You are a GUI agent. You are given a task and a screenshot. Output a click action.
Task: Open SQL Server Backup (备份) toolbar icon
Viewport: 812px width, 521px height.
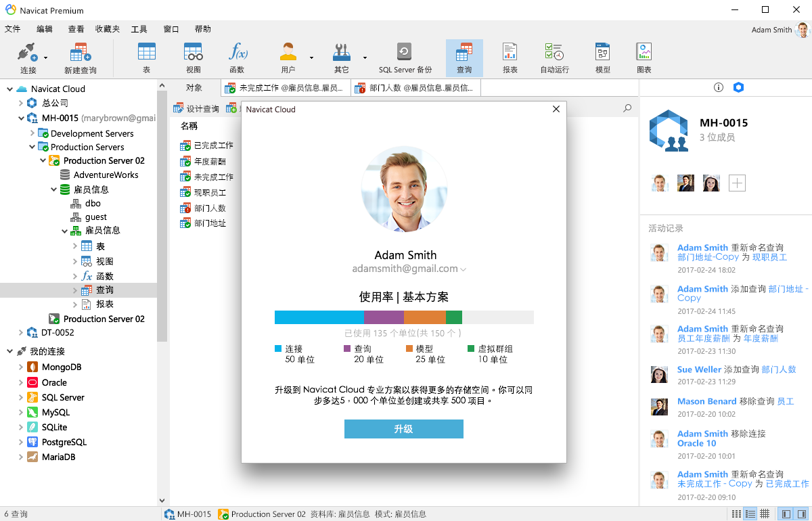coord(405,58)
